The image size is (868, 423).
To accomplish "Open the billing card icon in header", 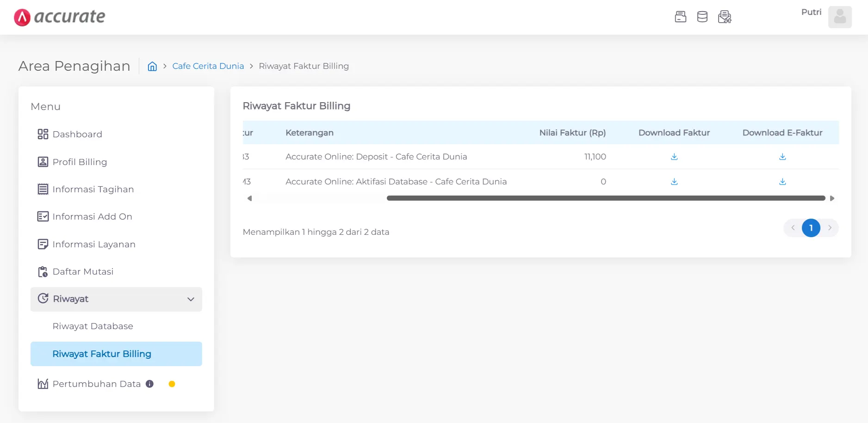I will (x=681, y=17).
